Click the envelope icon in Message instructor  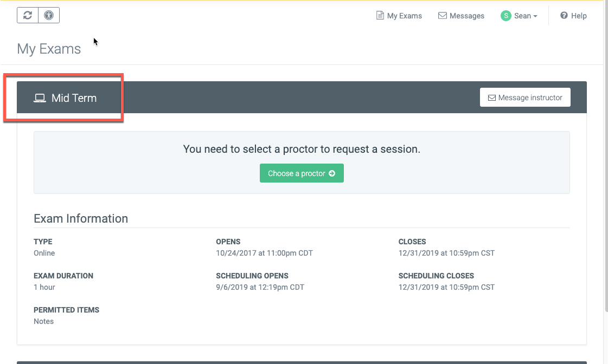[492, 98]
